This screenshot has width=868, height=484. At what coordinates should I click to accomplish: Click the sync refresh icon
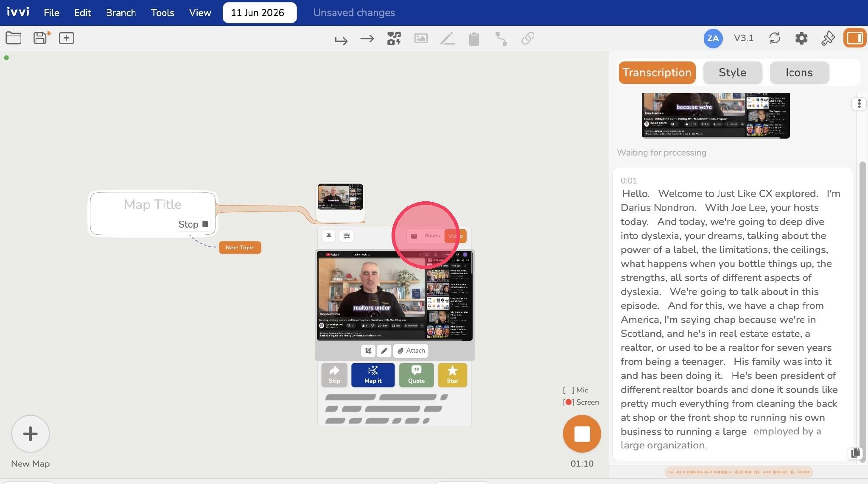775,38
